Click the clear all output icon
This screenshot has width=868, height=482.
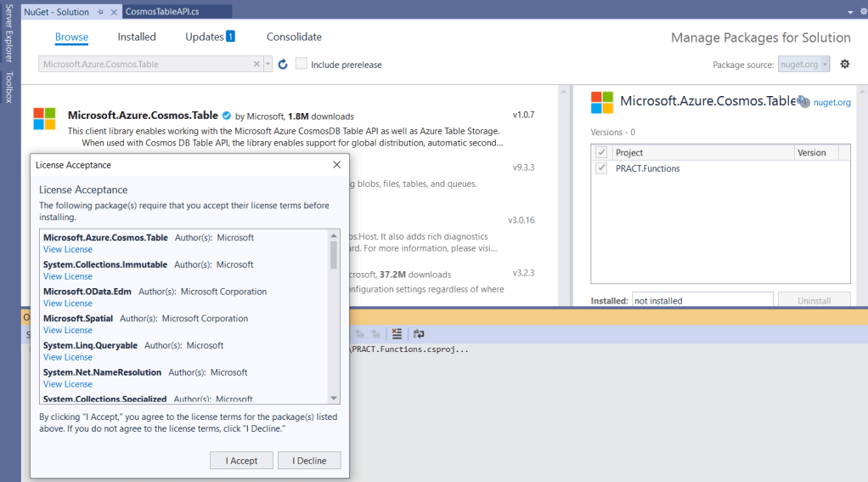pos(397,334)
